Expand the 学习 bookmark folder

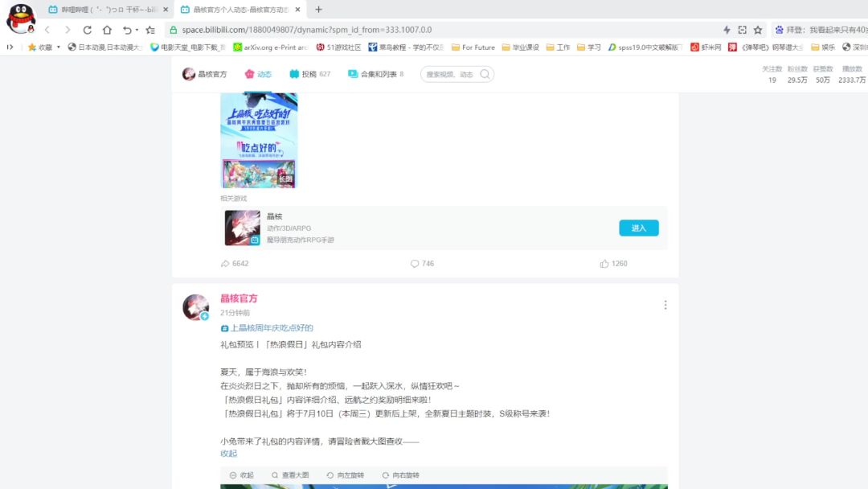pos(589,47)
